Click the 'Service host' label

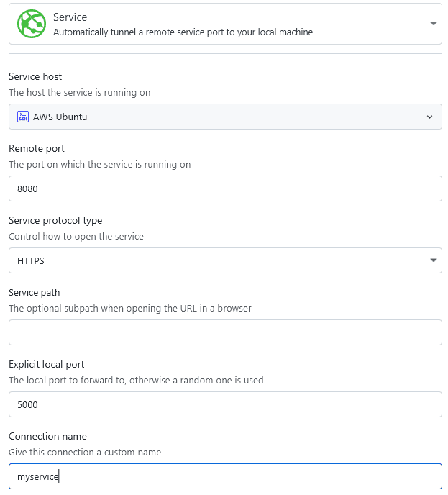(x=35, y=77)
